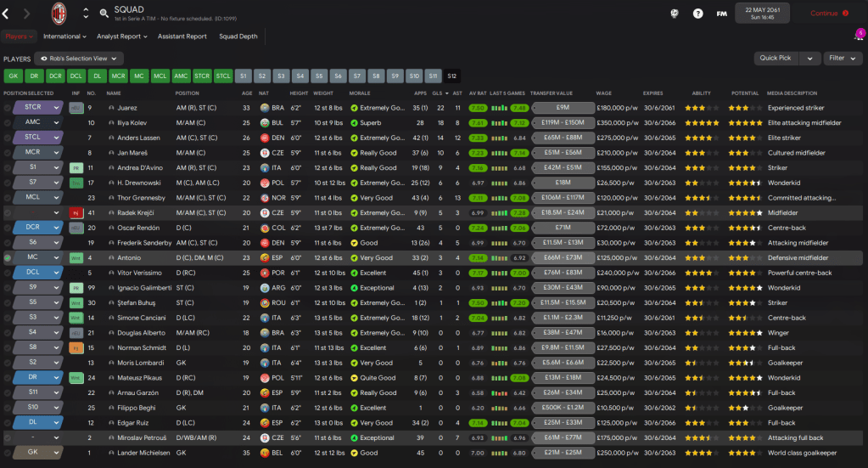Open the notifications icon with badge 6

pos(858,37)
